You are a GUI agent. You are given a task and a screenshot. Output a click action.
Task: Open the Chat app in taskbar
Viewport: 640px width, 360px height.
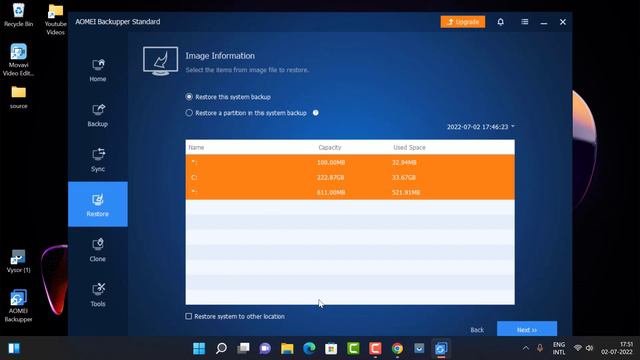(x=265, y=348)
